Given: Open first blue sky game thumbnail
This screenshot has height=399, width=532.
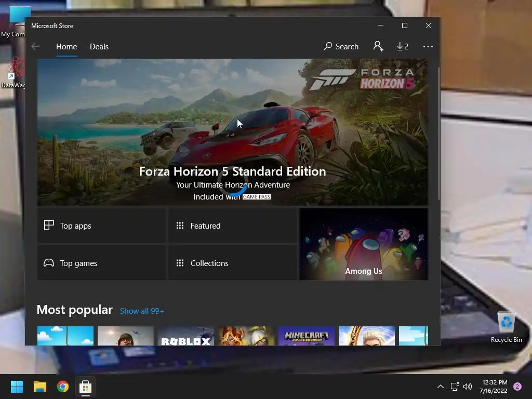Looking at the screenshot, I should pyautogui.click(x=65, y=336).
